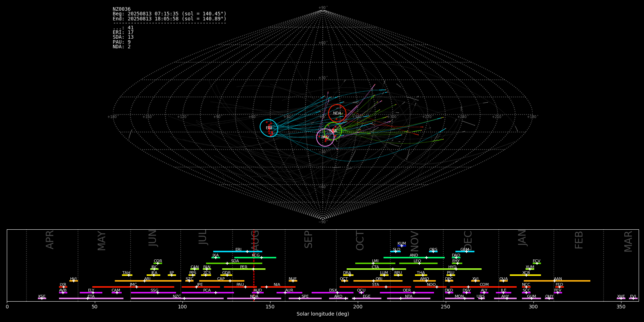Image resolution: width=644 pixels, height=322 pixels.
Task: Click the green SDA bar in timeline
Action: pos(234,263)
